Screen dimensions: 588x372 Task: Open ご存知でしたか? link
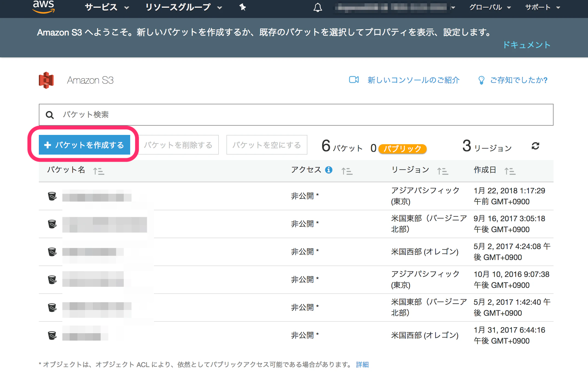tap(519, 80)
